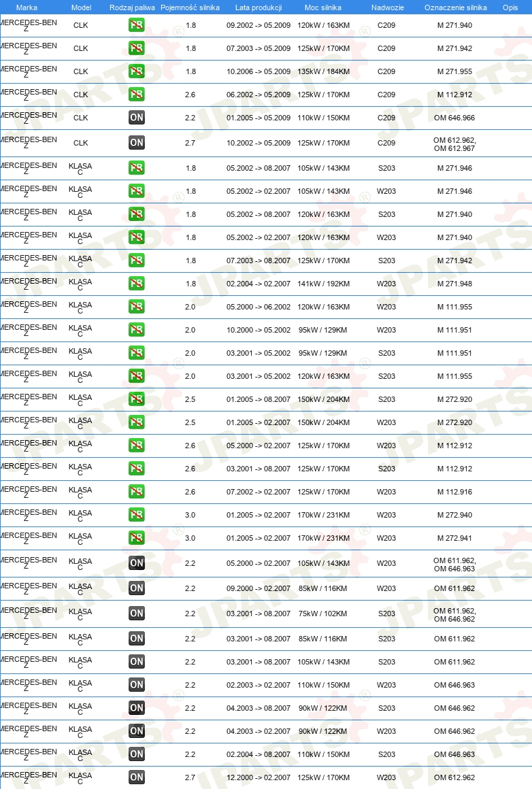Select PB icon in the M 271.955 row
The width and height of the screenshot is (532, 789).
pos(136,71)
